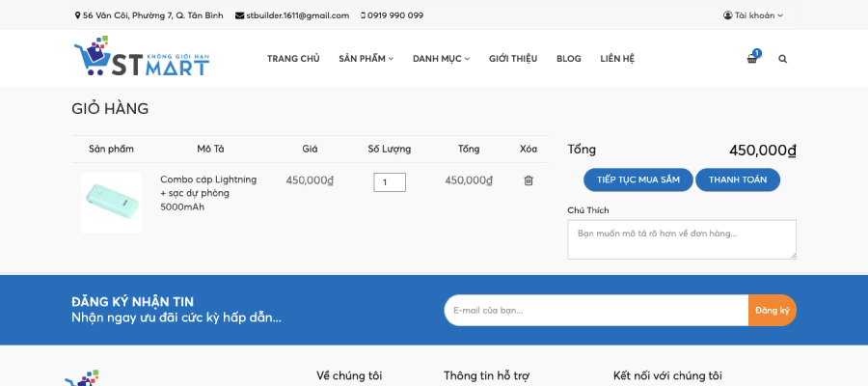The image size is (868, 386).
Task: Click the 0919 990 099 phone number
Action: coord(395,15)
